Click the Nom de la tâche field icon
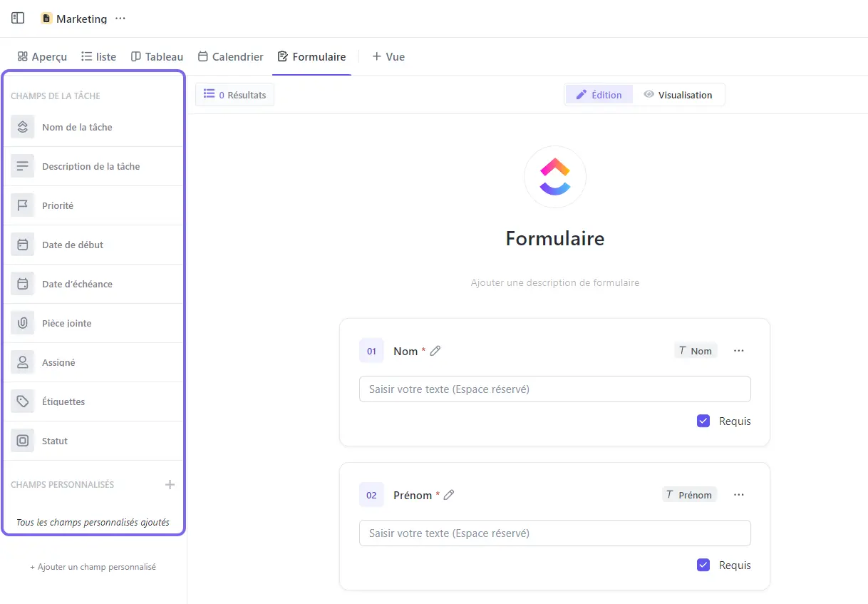The height and width of the screenshot is (604, 868). click(x=23, y=127)
